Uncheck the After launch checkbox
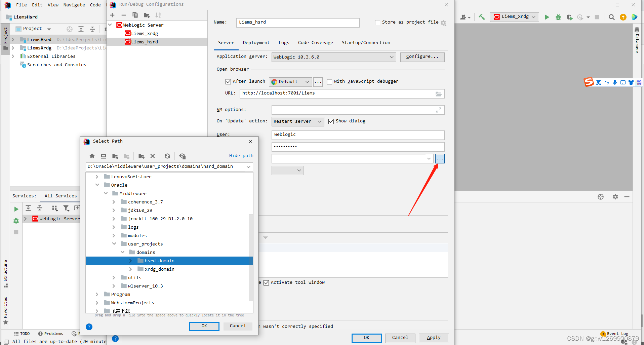 click(228, 81)
